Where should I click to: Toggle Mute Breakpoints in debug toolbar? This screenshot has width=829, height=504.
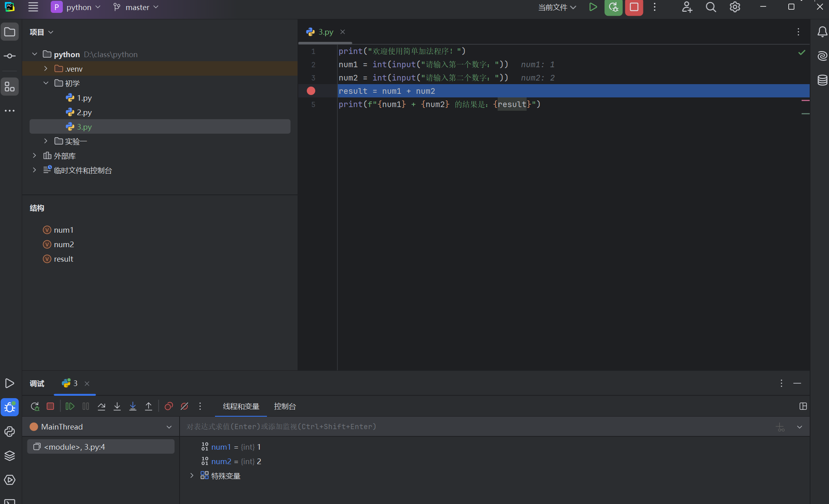pyautogui.click(x=184, y=407)
